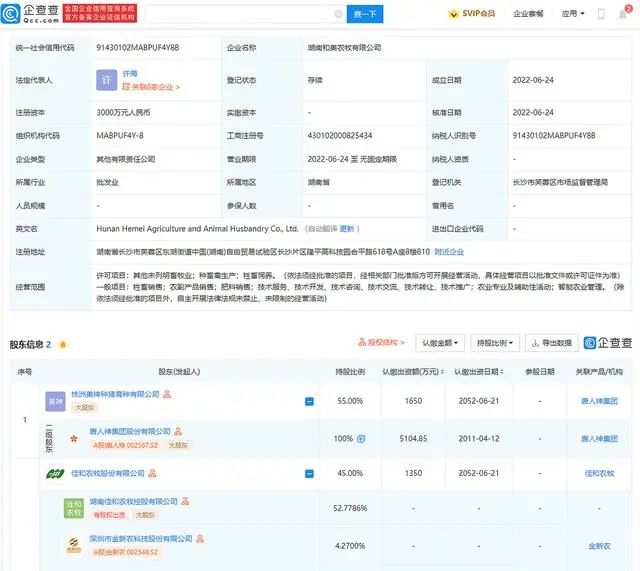The width and height of the screenshot is (640, 571).
Task: Click badge icon next to 股东信息 heading
Action: click(x=63, y=344)
